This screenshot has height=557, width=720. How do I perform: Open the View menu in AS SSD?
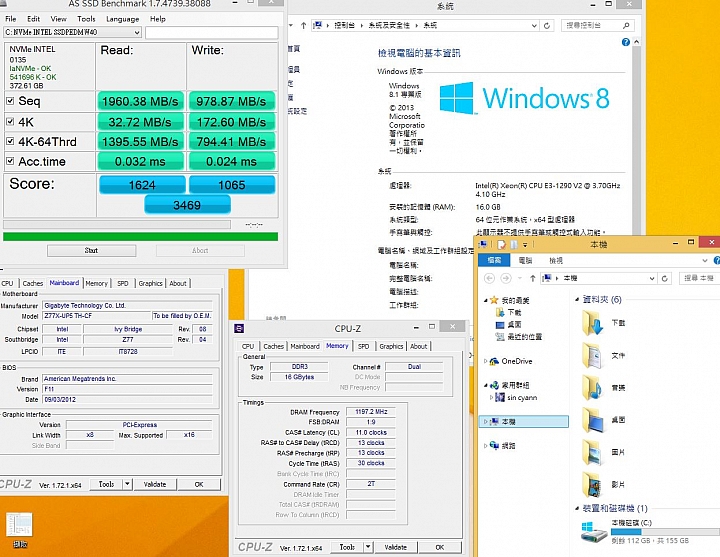pyautogui.click(x=58, y=19)
